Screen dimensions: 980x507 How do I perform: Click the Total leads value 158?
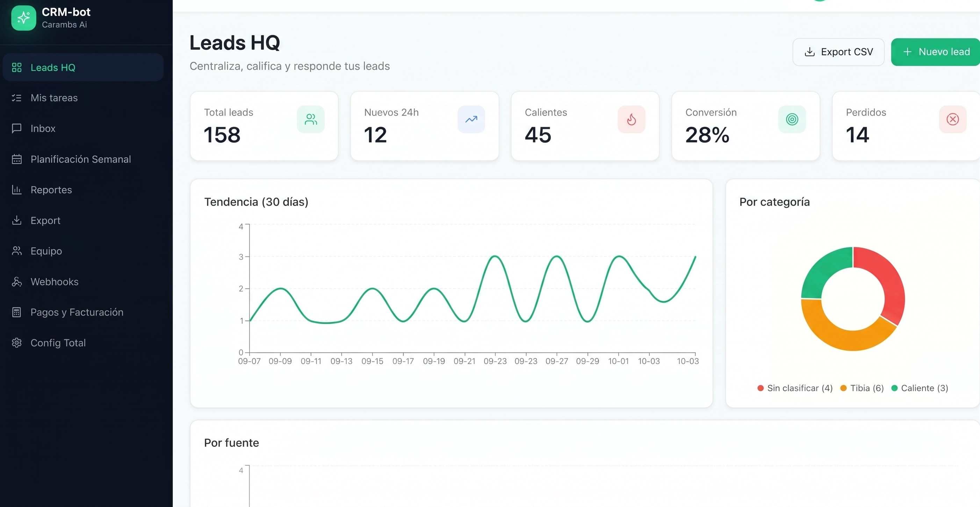[222, 135]
